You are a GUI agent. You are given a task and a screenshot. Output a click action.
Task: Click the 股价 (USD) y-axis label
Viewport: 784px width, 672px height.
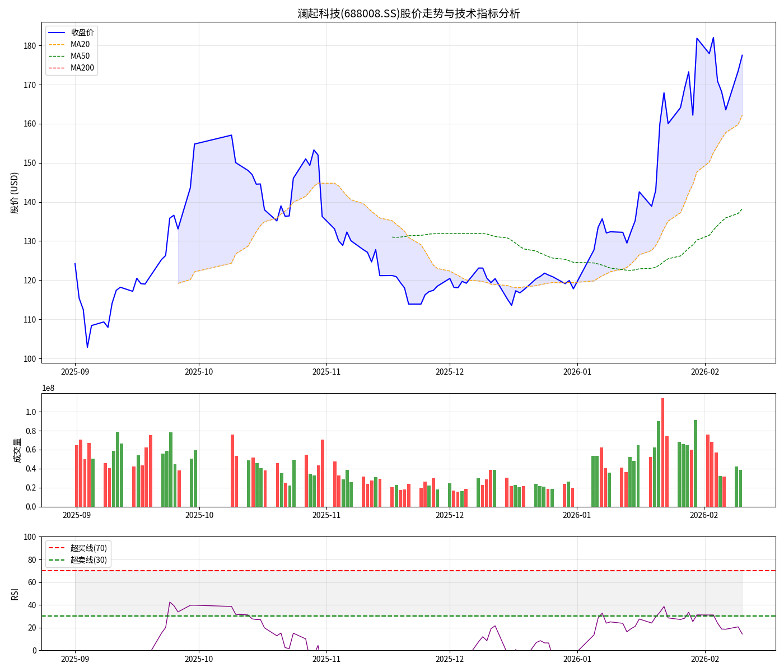tap(15, 193)
